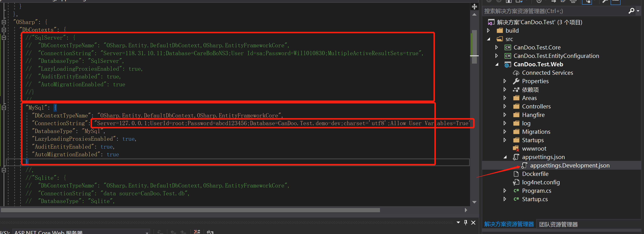644x234 pixels.
Task: Click the editor split handle icon
Action: 474,7
